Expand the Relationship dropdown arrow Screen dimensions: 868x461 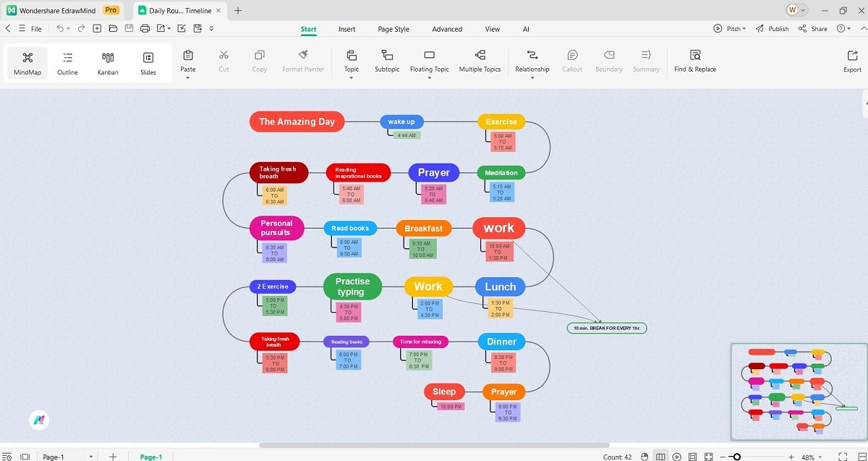point(532,77)
